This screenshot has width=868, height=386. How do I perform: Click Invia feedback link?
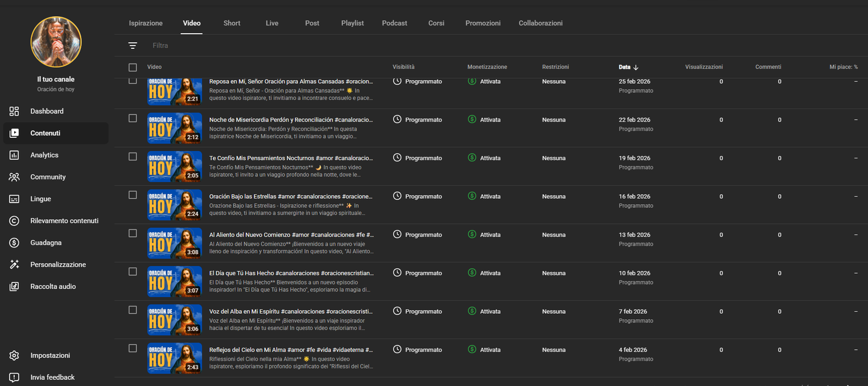pyautogui.click(x=52, y=377)
